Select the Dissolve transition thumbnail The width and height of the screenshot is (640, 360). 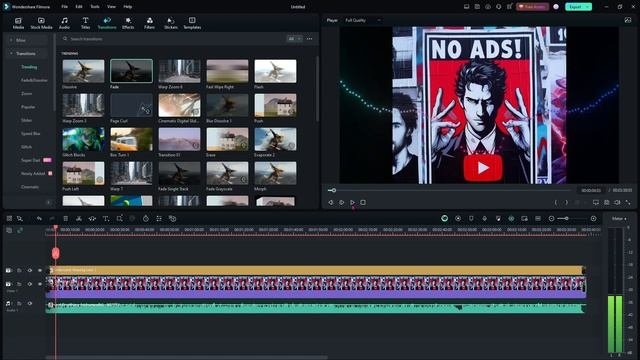[83, 71]
